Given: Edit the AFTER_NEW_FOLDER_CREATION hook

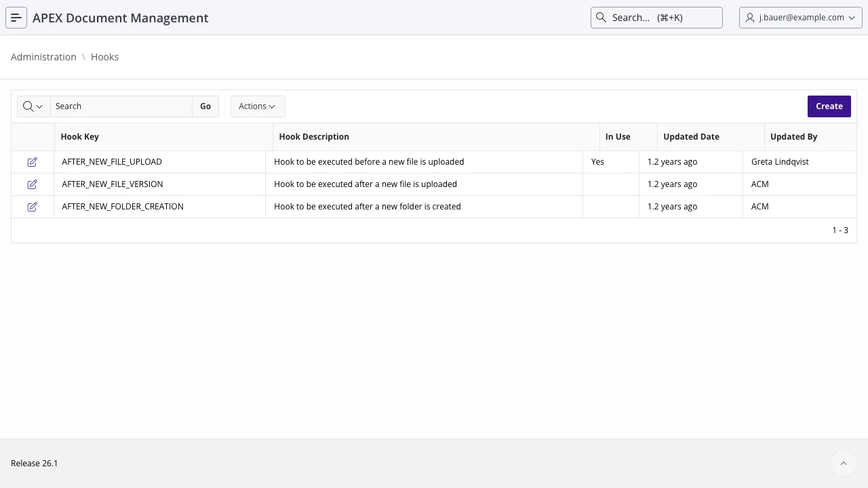Looking at the screenshot, I should click(32, 207).
